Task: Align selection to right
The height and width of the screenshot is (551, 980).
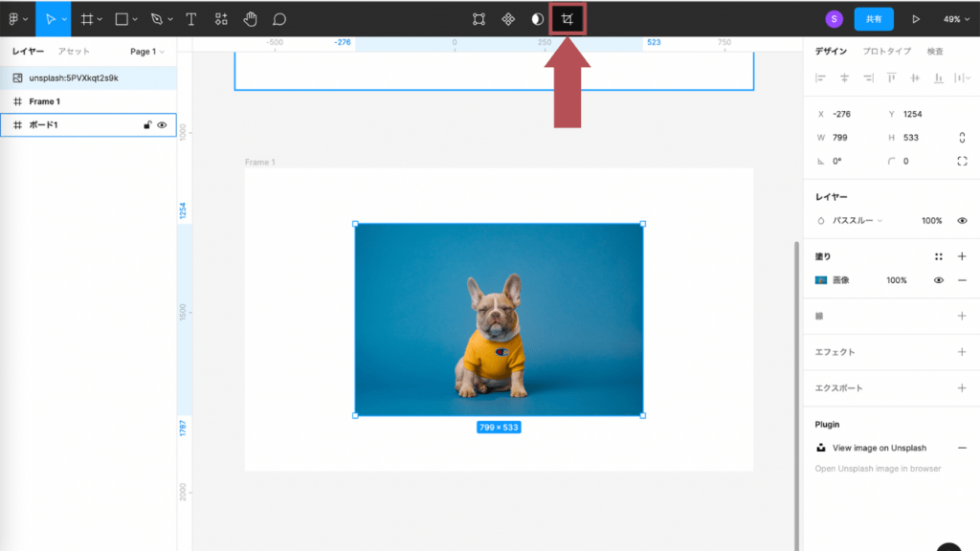Action: tap(868, 78)
